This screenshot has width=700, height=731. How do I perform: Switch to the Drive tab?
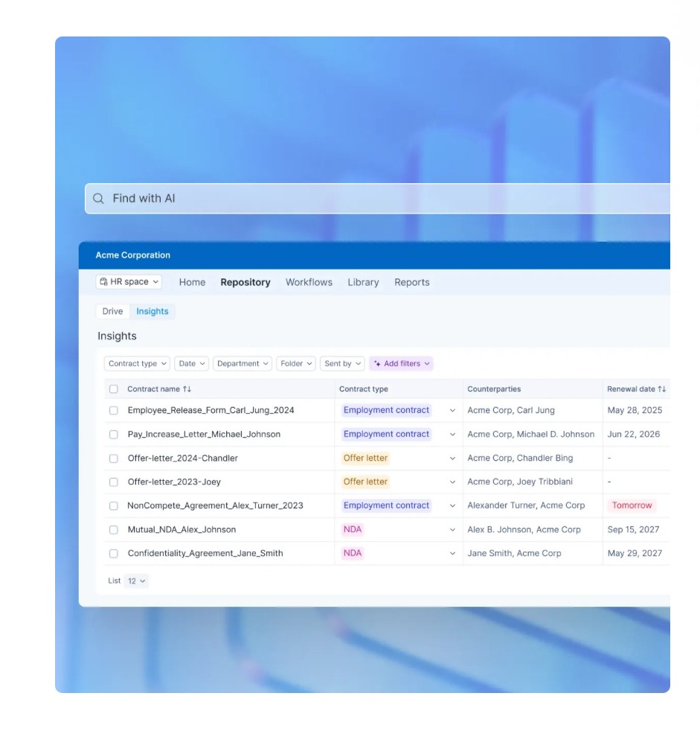tap(112, 311)
